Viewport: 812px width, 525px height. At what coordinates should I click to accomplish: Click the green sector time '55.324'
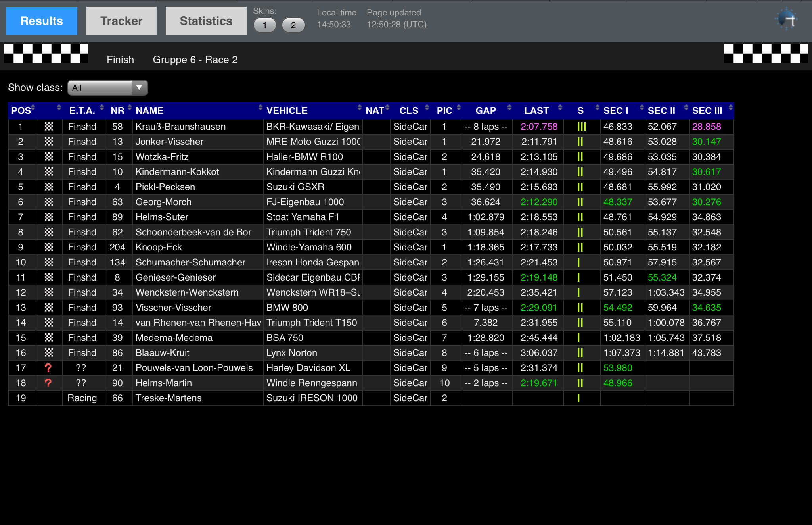[x=662, y=277]
